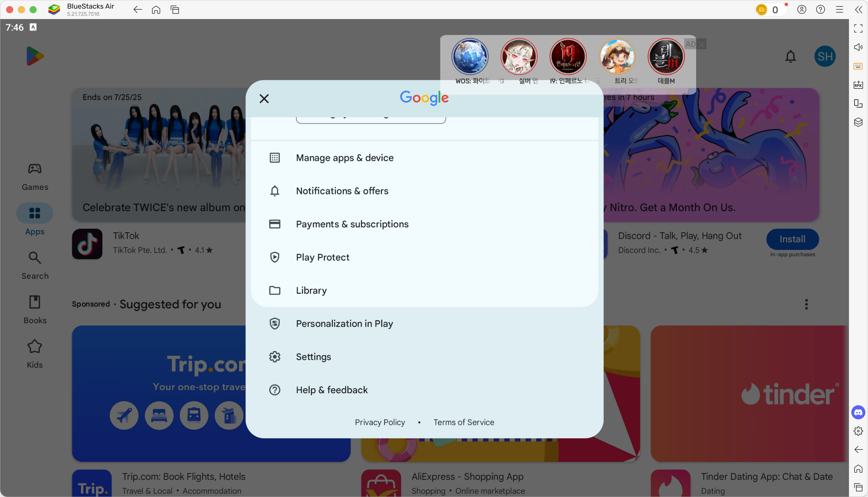Viewport: 868px width, 497px height.
Task: Open the three-dot menu beside Suggested for you
Action: 806,304
